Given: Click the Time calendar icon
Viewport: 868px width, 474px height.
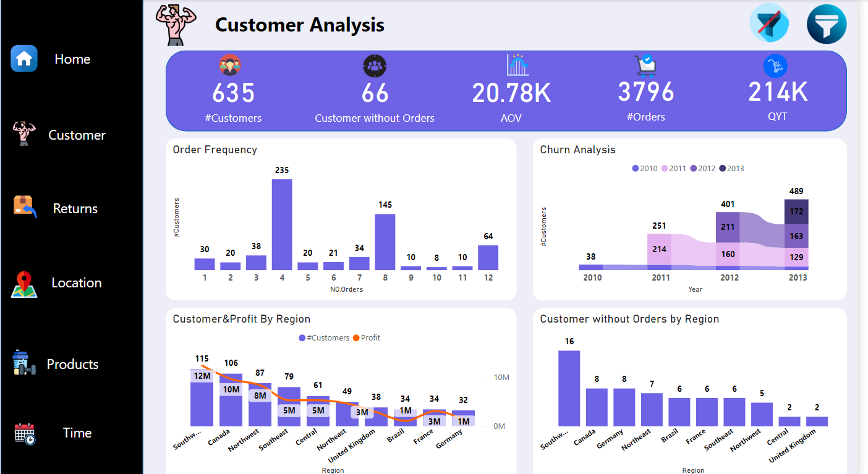Looking at the screenshot, I should pos(25,433).
